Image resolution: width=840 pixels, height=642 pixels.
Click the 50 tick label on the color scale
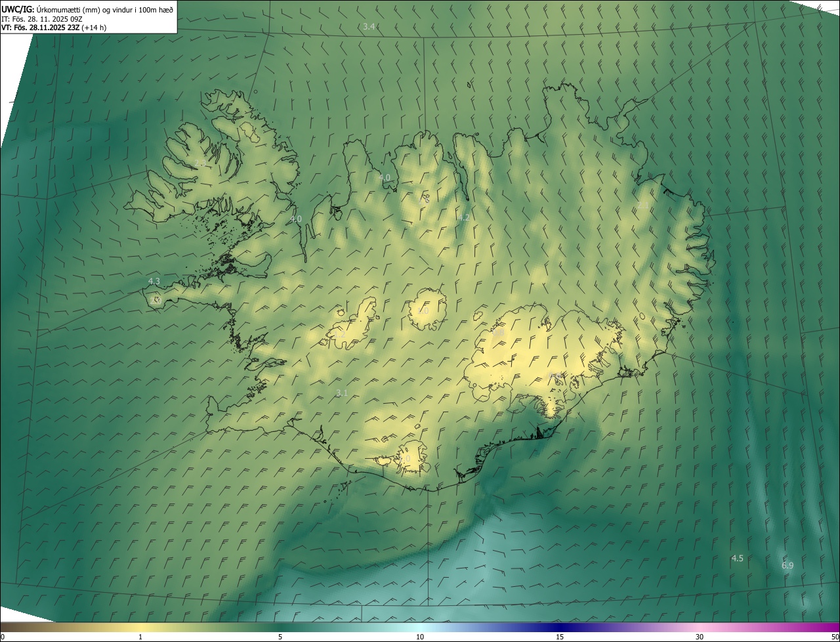(835, 637)
